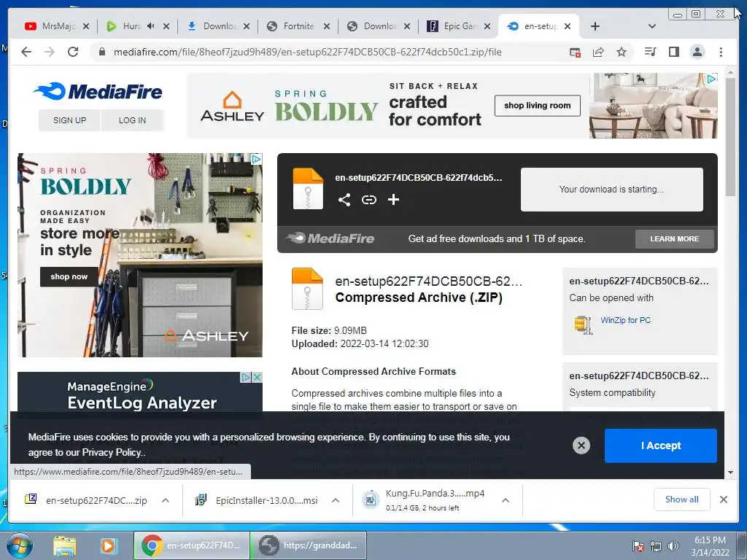Screen dimensions: 747x560
Task: Bookmark this page with the star icon
Action: (x=622, y=52)
